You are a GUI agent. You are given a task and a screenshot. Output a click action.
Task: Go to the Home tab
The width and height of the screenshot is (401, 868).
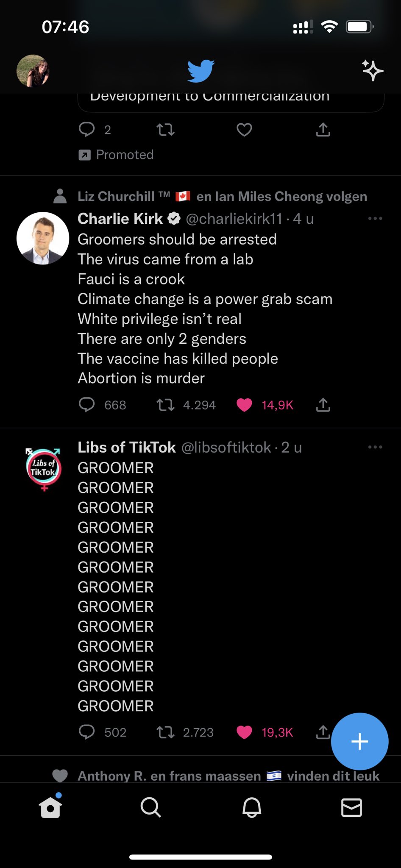(50, 807)
